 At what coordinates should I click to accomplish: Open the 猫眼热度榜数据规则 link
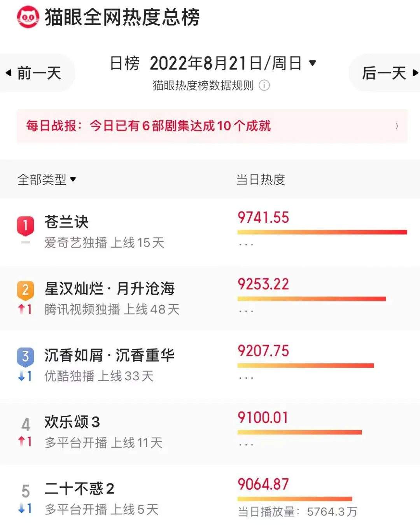pos(203,85)
